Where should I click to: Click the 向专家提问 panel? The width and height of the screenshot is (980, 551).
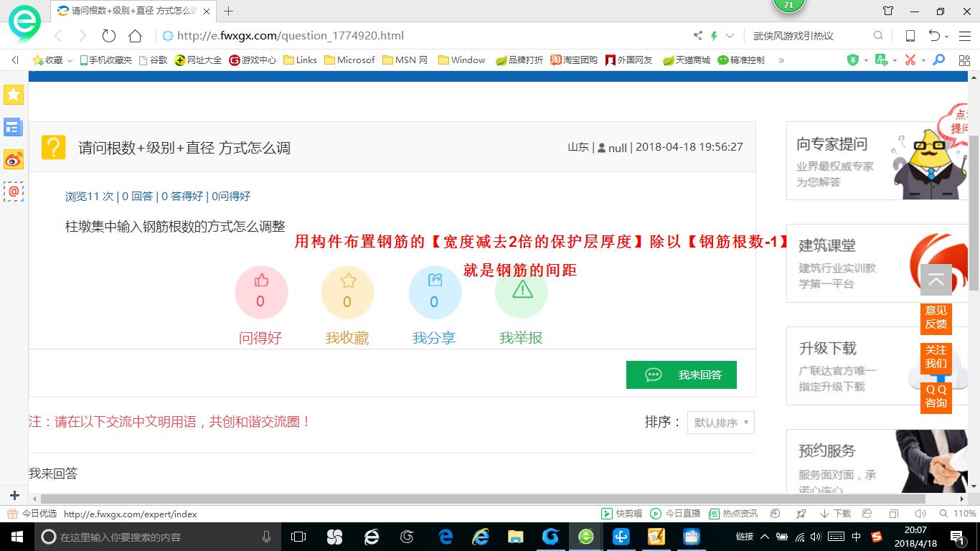(x=878, y=161)
